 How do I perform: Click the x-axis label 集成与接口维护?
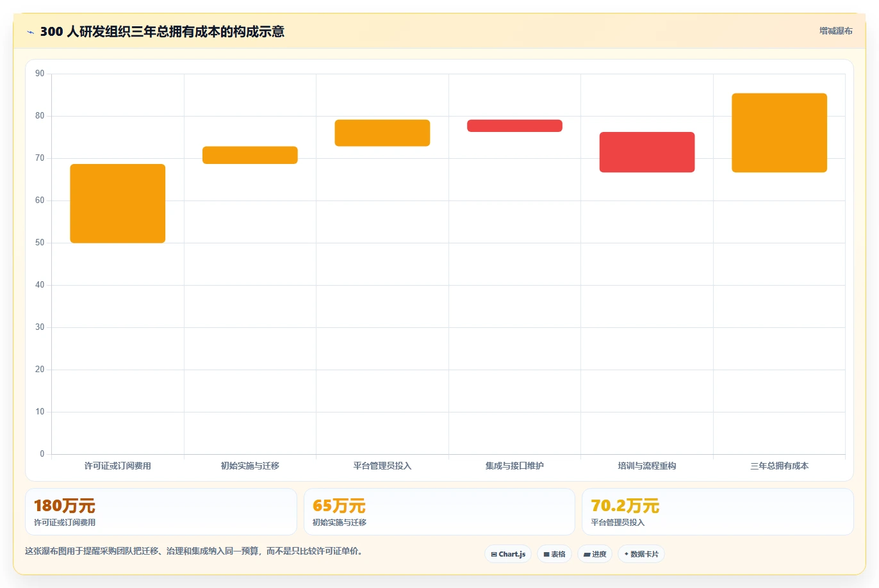point(514,466)
